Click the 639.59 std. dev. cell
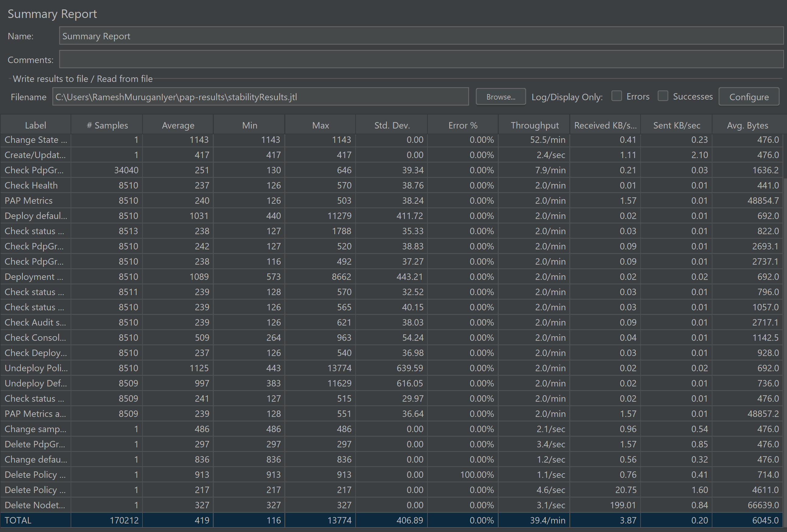 point(392,368)
